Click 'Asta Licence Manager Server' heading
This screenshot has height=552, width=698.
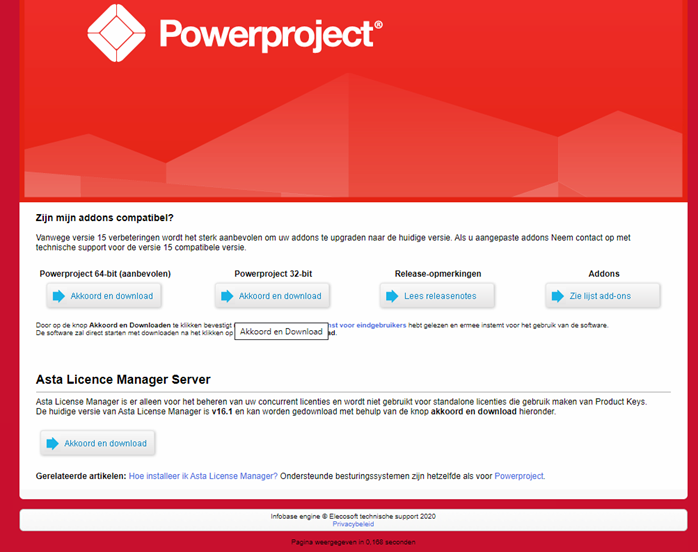tap(123, 379)
